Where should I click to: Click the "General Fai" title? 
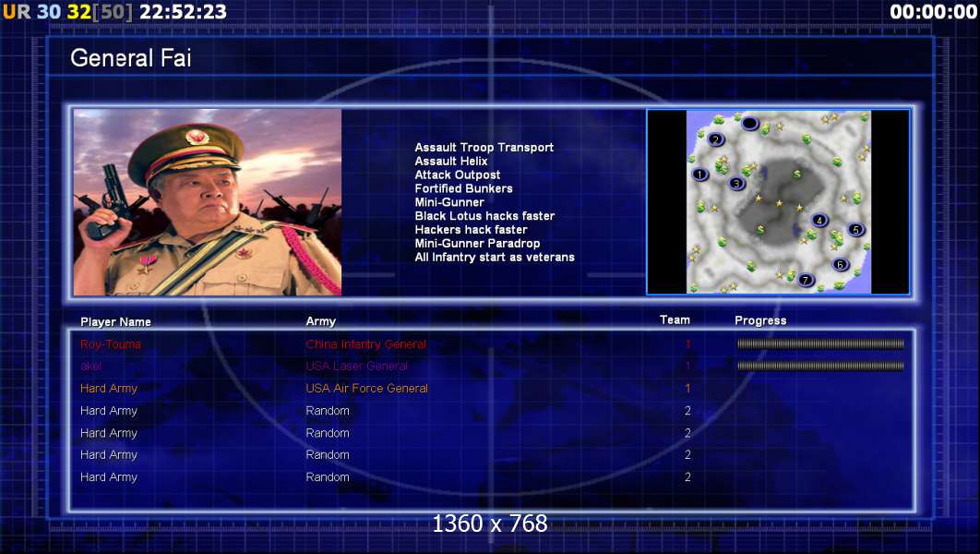(131, 58)
